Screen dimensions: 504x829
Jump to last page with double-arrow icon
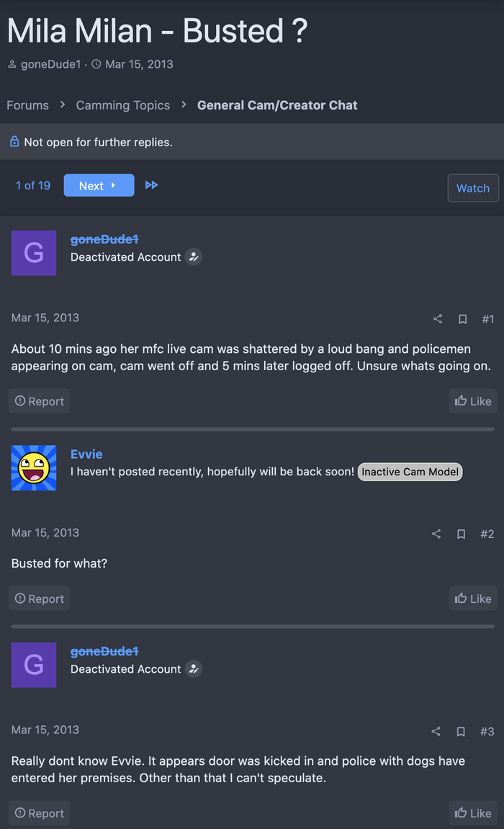pyautogui.click(x=152, y=185)
